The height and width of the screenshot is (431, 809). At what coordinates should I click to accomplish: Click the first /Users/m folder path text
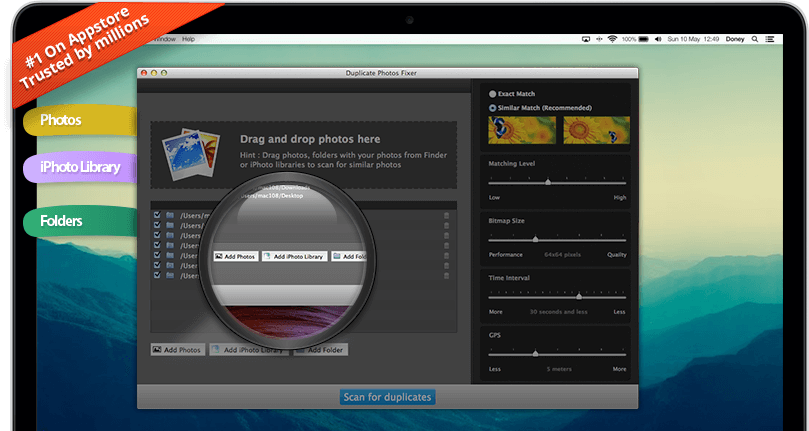194,216
